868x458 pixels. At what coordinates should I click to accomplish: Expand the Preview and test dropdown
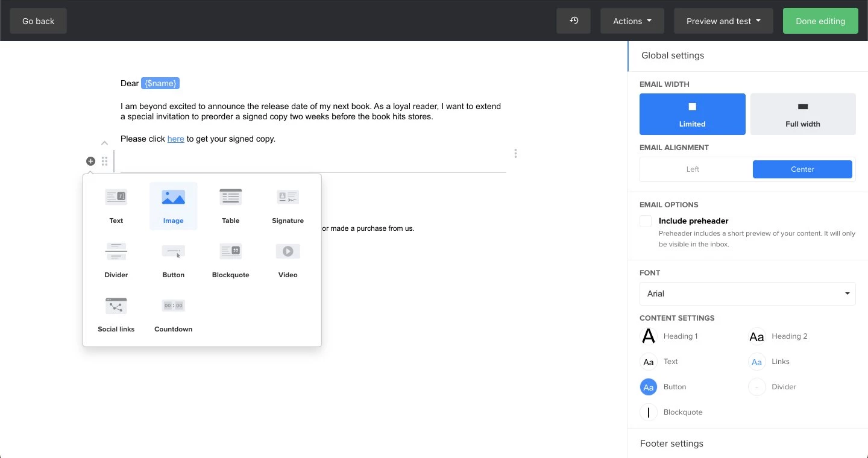pyautogui.click(x=723, y=20)
